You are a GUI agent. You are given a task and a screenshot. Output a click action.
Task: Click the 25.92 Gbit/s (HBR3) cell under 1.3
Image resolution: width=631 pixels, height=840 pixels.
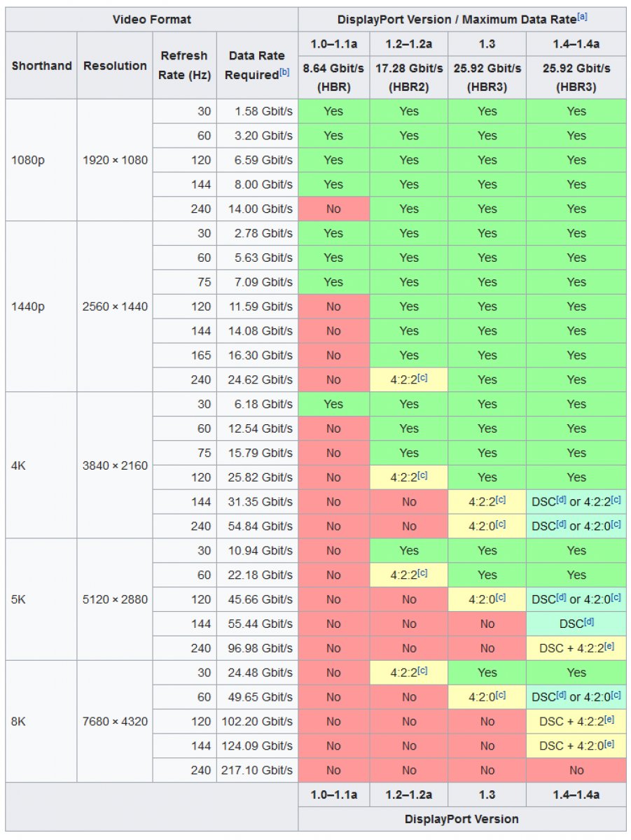(x=487, y=78)
